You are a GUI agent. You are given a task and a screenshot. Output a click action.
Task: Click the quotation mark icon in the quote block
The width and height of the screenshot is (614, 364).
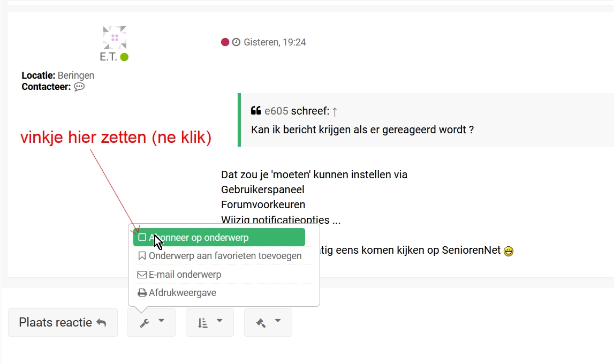click(256, 110)
